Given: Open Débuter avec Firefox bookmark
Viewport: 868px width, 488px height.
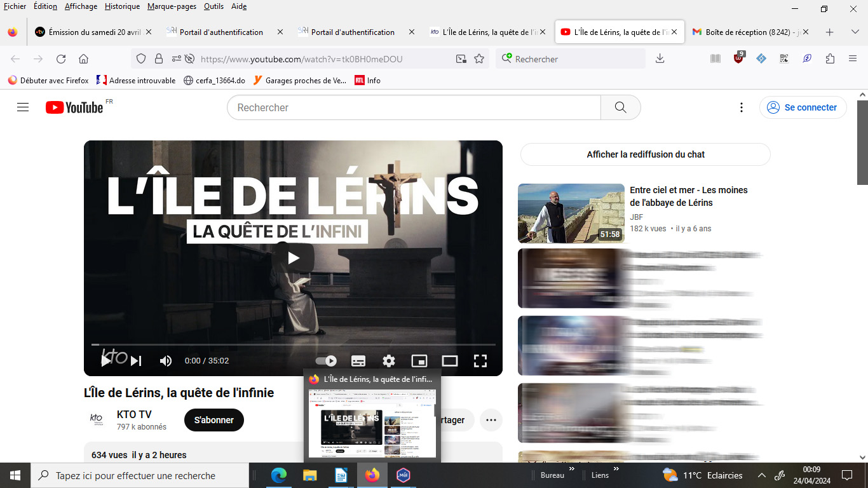Looking at the screenshot, I should click(x=48, y=81).
